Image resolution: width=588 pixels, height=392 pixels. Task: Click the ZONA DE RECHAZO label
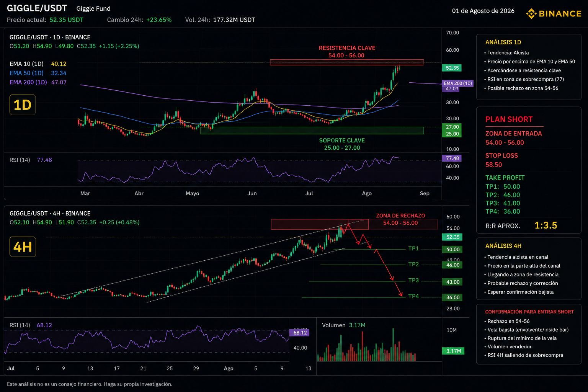point(400,216)
